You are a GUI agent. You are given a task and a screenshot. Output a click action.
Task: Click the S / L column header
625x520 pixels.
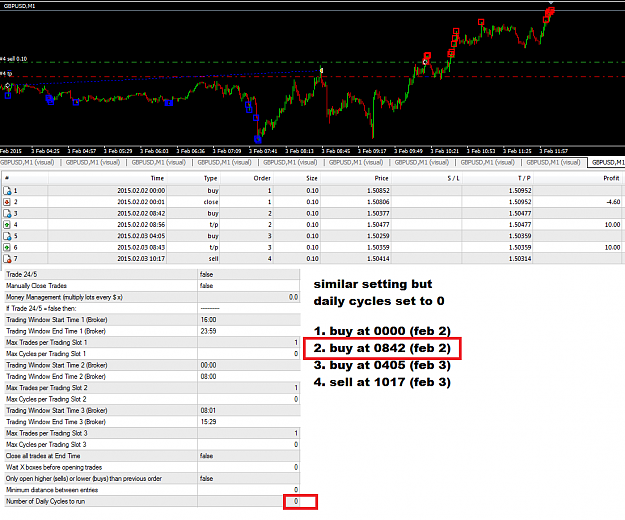(453, 178)
